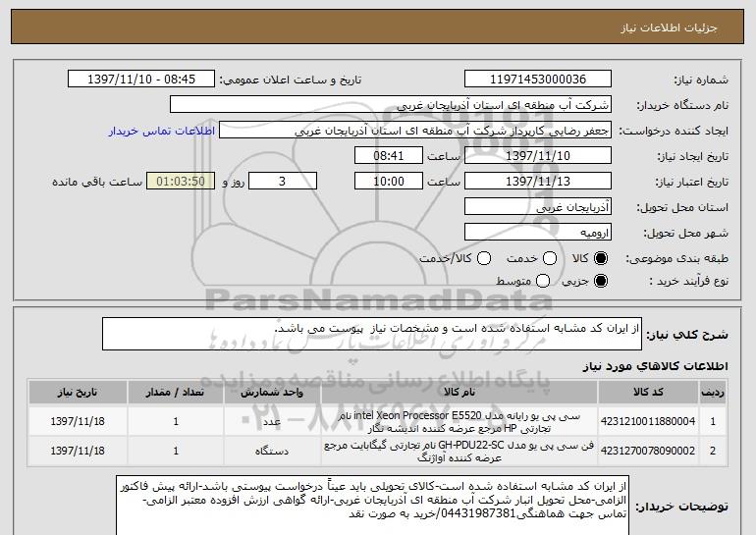This screenshot has width=756, height=535.
Task: Click the validity date field 1397/11/13
Action: coord(538,182)
